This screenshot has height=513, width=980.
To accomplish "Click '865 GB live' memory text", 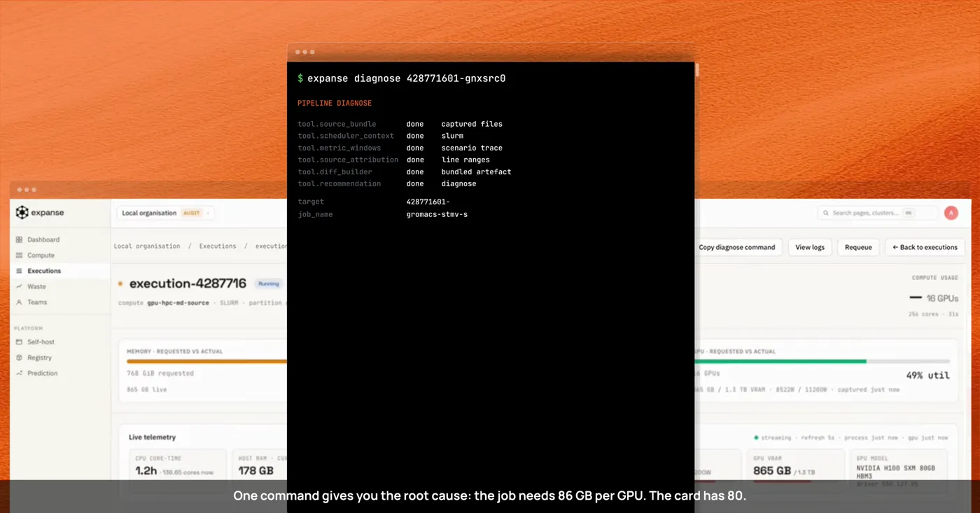I will click(147, 389).
